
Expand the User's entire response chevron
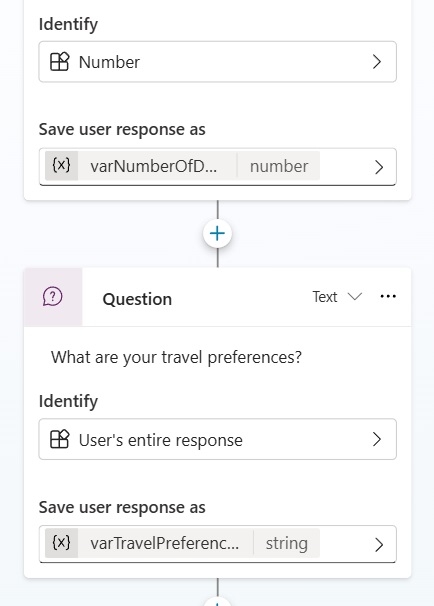click(377, 439)
